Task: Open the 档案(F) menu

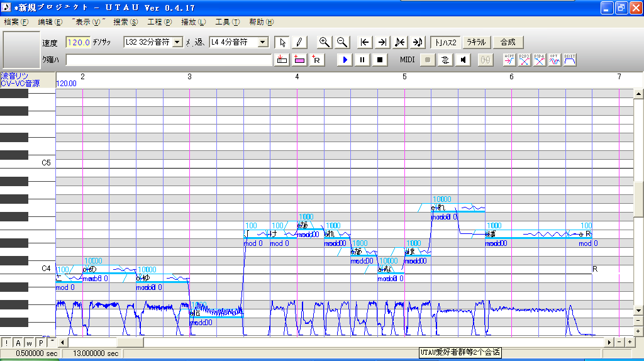Action: point(16,22)
